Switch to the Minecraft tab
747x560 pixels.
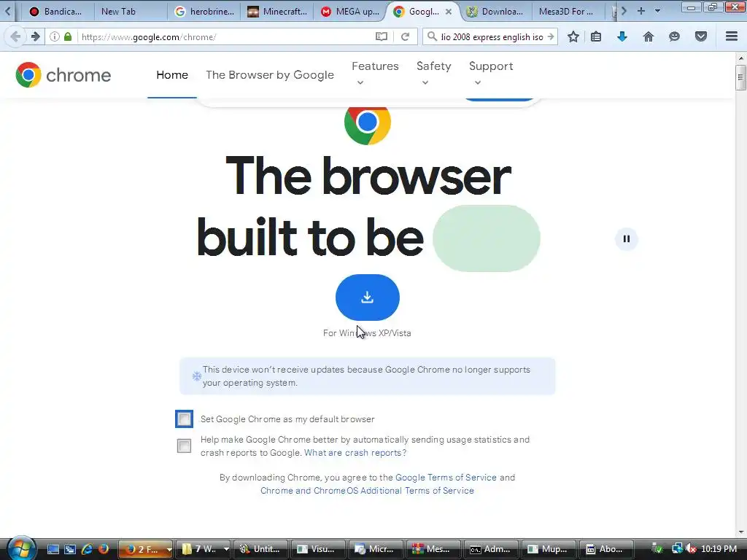(277, 12)
